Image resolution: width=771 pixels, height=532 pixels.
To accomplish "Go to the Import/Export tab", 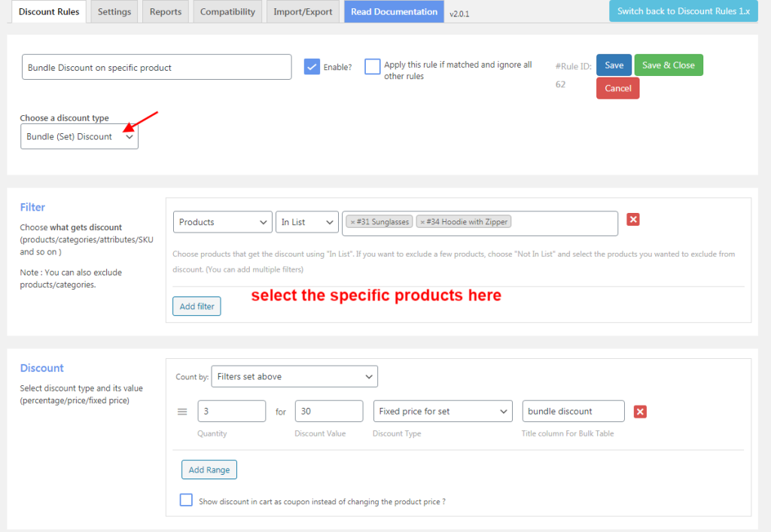I will point(303,11).
